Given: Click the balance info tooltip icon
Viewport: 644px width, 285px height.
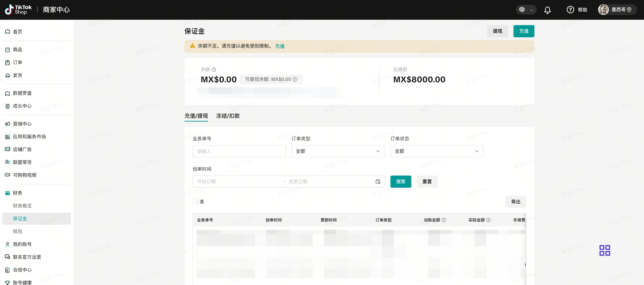Looking at the screenshot, I should 214,70.
